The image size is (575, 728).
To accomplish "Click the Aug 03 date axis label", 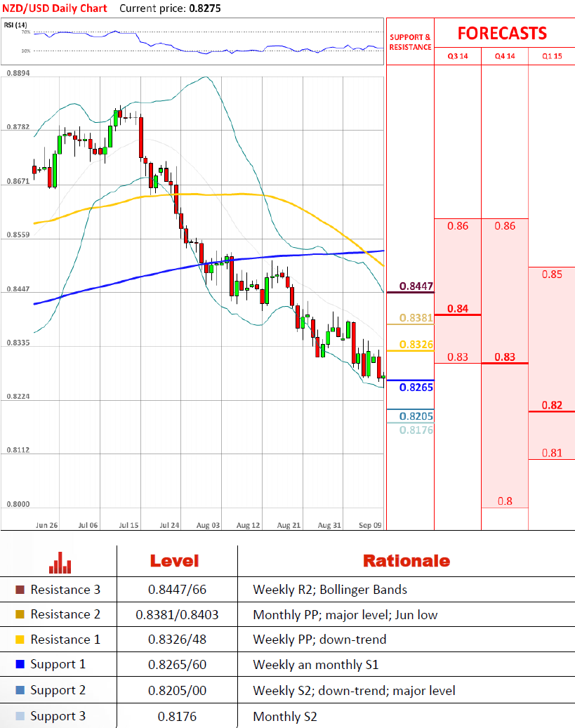I will (208, 525).
